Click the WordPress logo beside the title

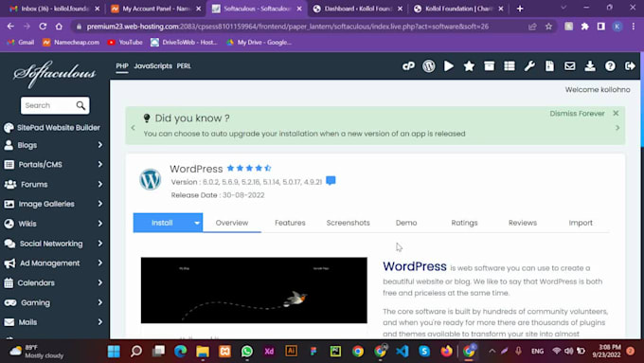(151, 179)
